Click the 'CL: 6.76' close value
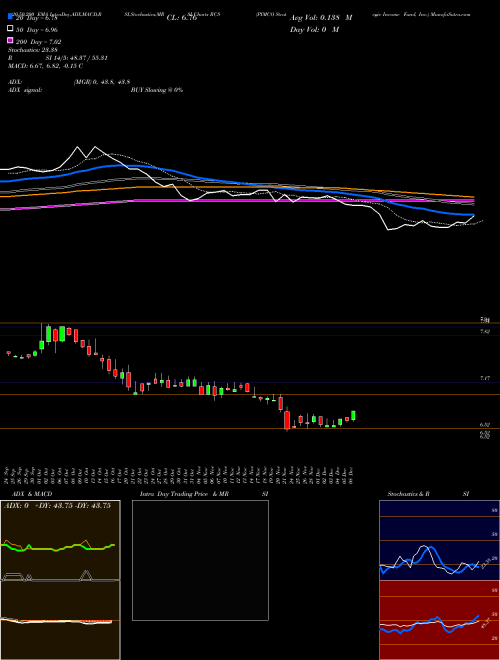The image size is (500, 660). point(182,18)
